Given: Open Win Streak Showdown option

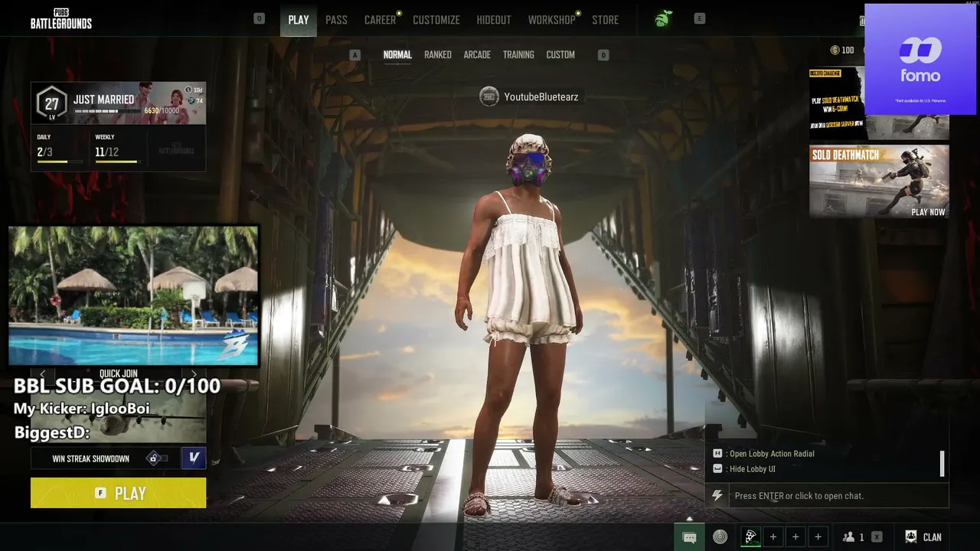Looking at the screenshot, I should [90, 458].
